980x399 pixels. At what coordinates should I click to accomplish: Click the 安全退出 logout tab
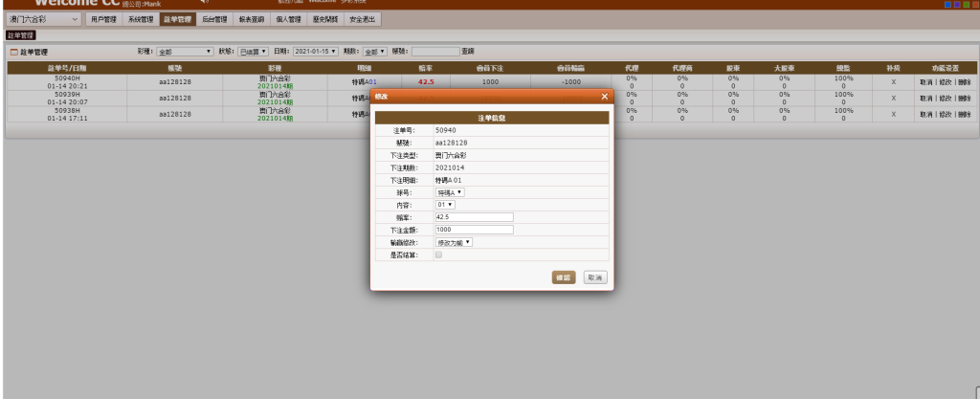[x=363, y=19]
